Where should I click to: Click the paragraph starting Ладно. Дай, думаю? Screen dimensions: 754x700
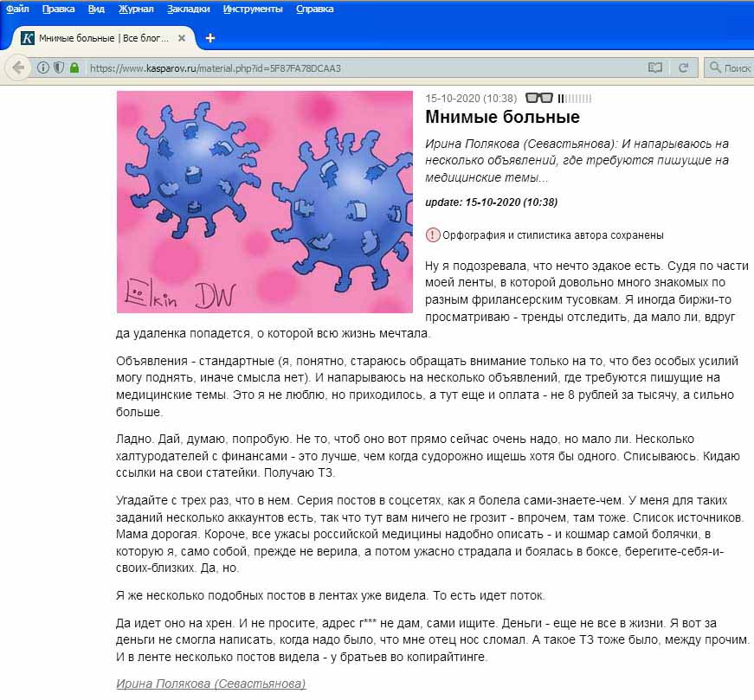coord(428,456)
